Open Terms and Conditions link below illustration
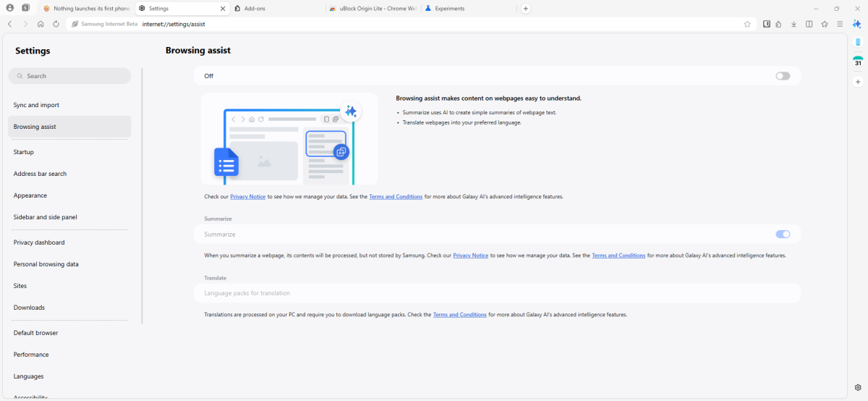868x401 pixels. point(396,197)
